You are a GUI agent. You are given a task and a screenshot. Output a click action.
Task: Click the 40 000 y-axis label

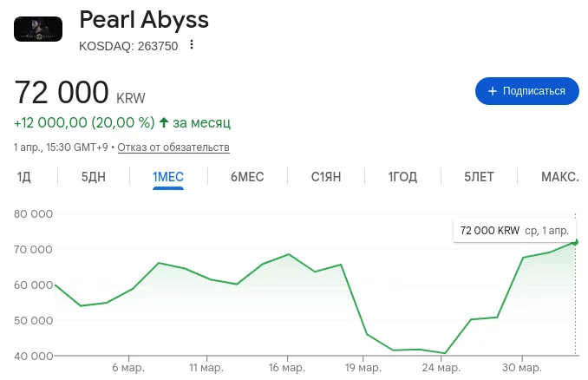(33, 356)
